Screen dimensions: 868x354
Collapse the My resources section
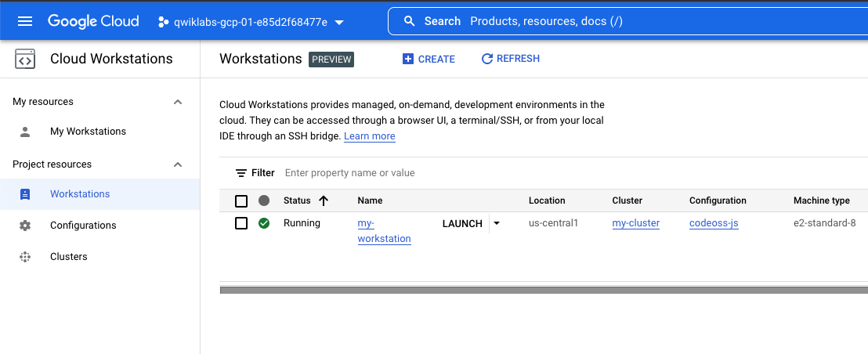[178, 102]
